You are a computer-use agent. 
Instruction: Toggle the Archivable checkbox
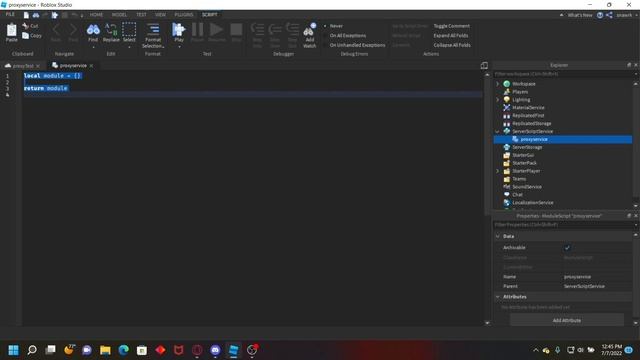(x=567, y=247)
